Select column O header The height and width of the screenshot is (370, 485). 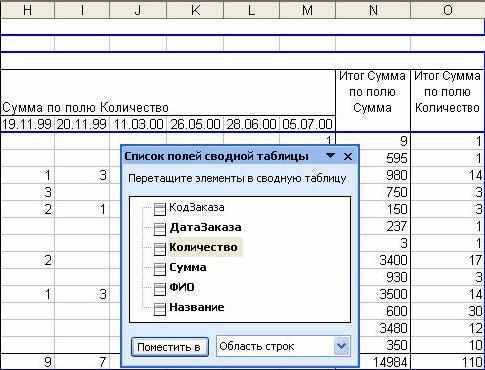click(x=448, y=11)
